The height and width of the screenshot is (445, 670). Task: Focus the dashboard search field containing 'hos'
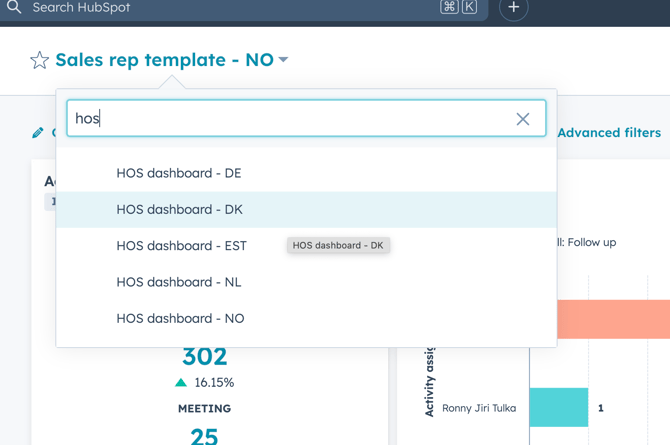click(x=290, y=119)
